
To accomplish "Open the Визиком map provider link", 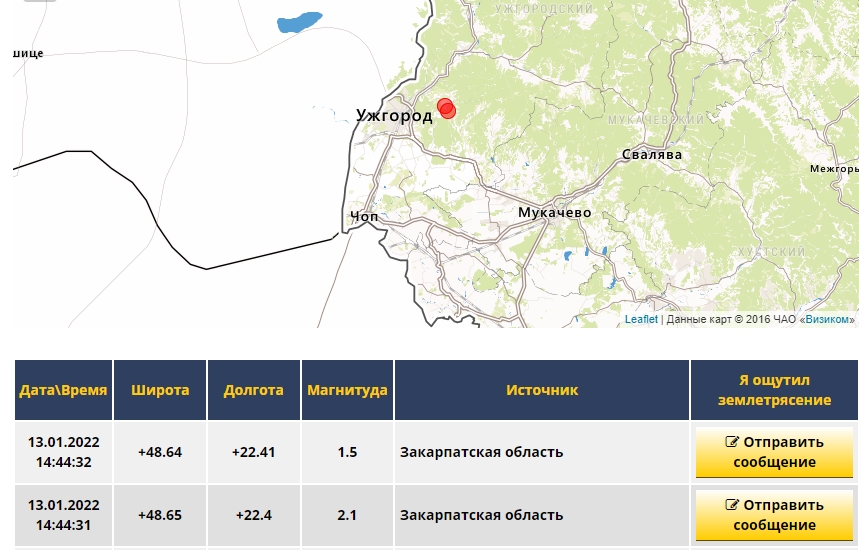I will (x=827, y=319).
